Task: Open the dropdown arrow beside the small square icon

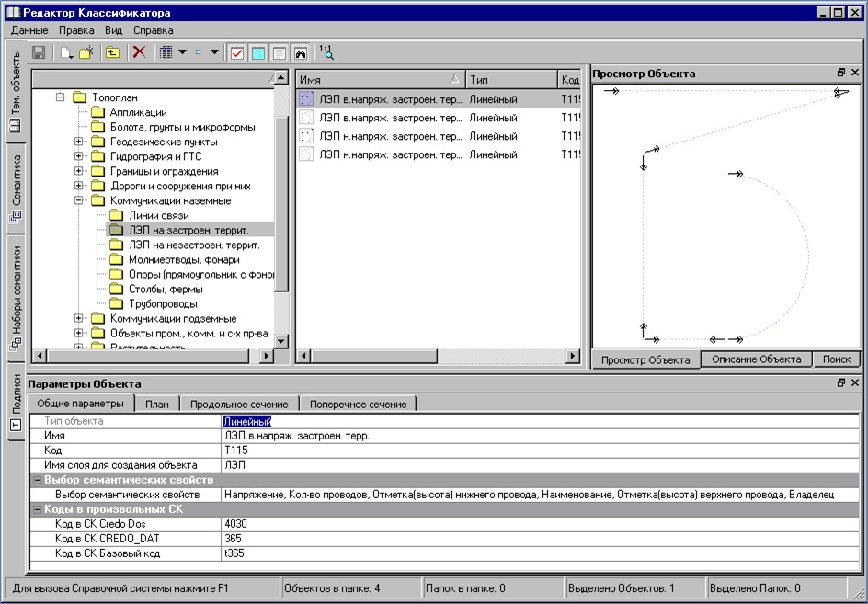Action: tap(214, 52)
